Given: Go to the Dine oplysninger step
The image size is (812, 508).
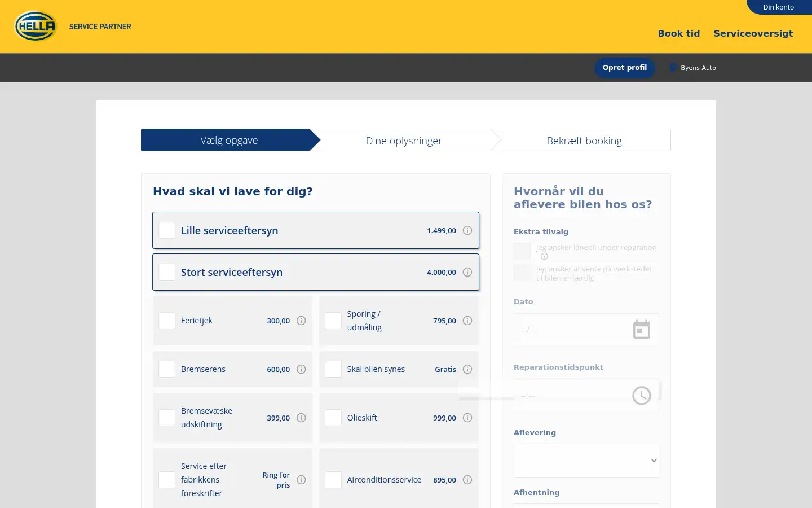Looking at the screenshot, I should (x=404, y=141).
